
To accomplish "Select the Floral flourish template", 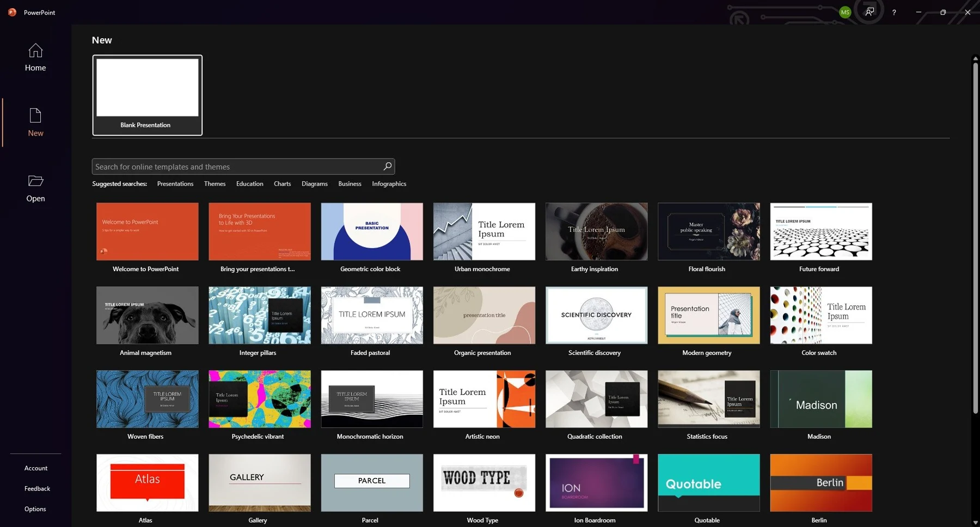I will [708, 237].
